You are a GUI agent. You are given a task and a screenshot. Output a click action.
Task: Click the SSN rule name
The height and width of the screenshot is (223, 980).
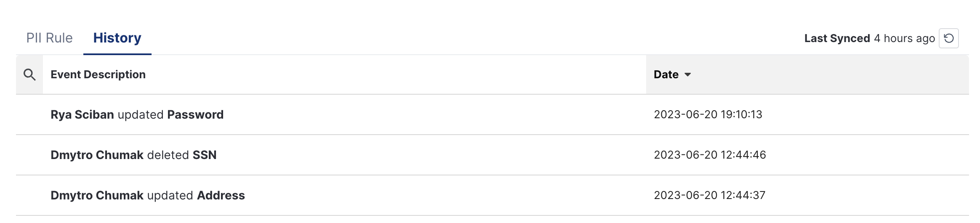point(205,155)
